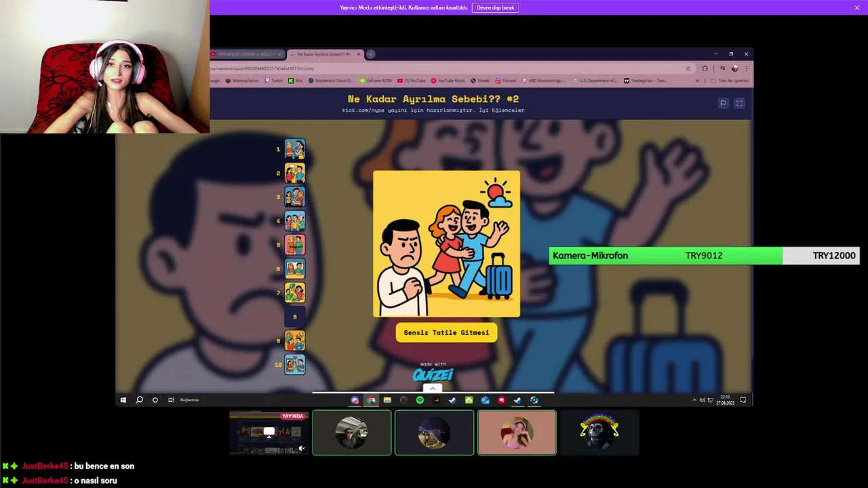Open the WarmupServer bookmark
The height and width of the screenshot is (488, 868).
pyautogui.click(x=242, y=81)
